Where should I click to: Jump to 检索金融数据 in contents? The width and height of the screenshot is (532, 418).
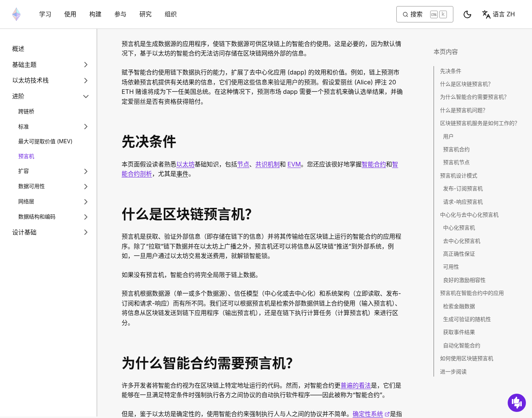pos(459,306)
